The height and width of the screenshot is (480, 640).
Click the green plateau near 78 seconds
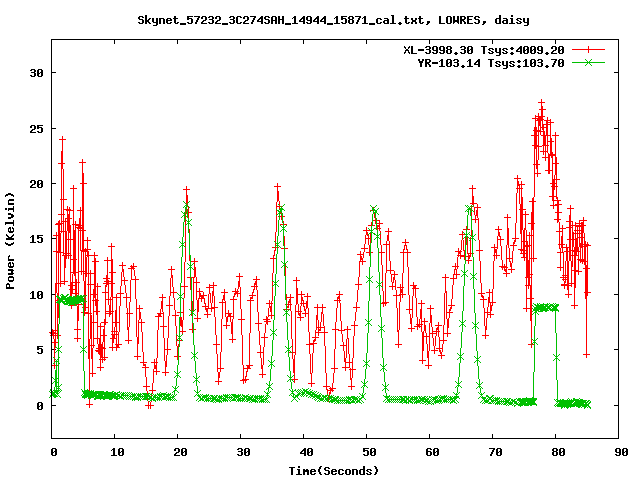point(546,308)
